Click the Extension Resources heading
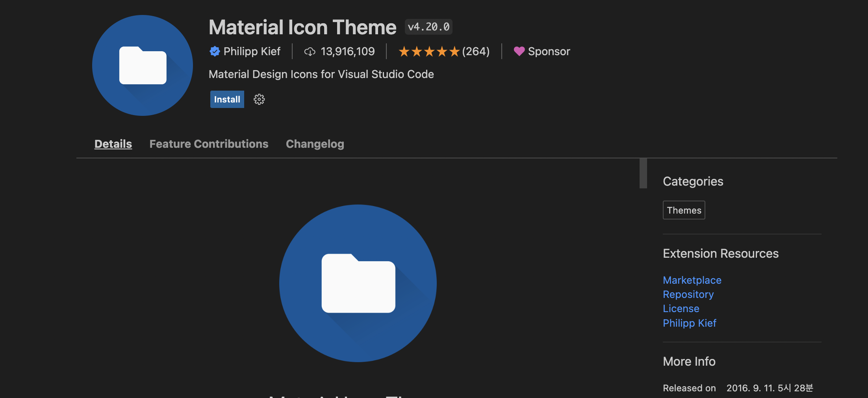Image resolution: width=868 pixels, height=398 pixels. pyautogui.click(x=721, y=253)
